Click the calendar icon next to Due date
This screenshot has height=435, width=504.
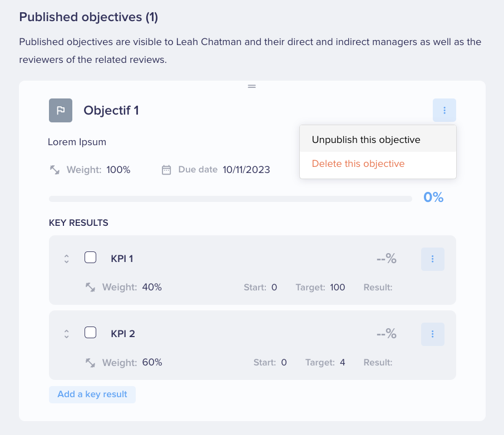166,170
